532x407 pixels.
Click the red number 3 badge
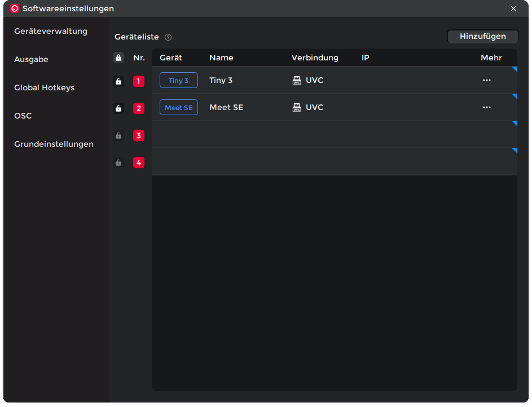[x=139, y=135]
